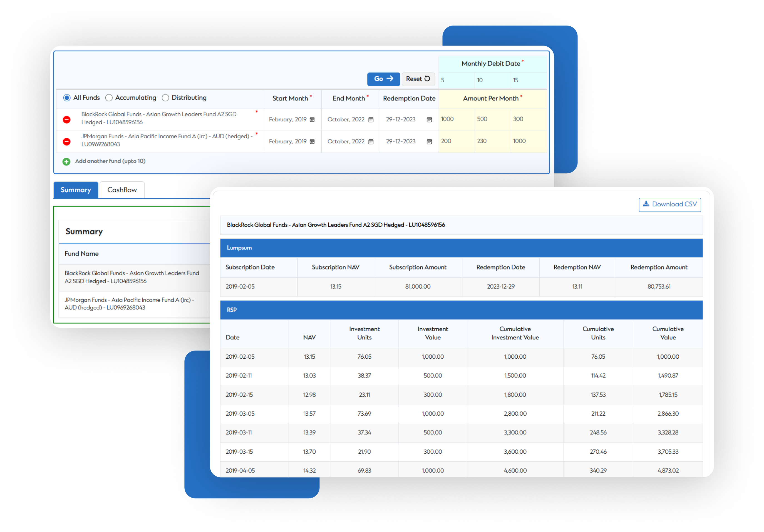764x532 pixels.
Task: Click the Lumpsum section header
Action: (461, 248)
